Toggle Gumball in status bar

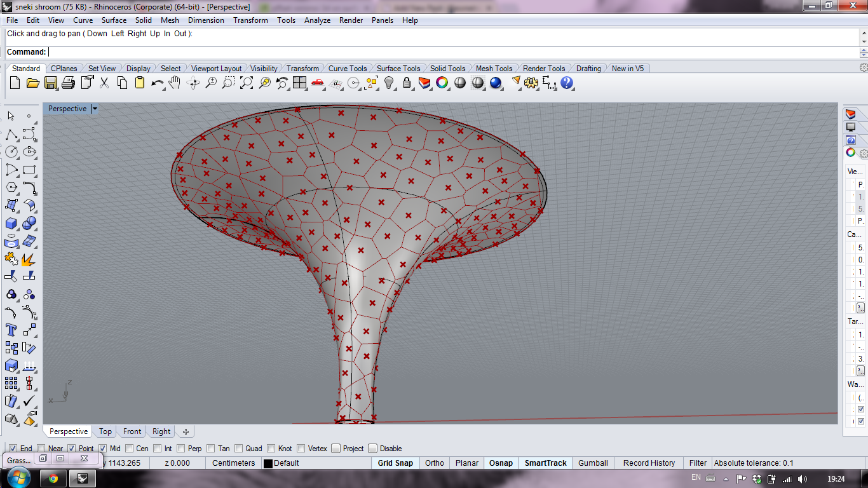coord(593,463)
